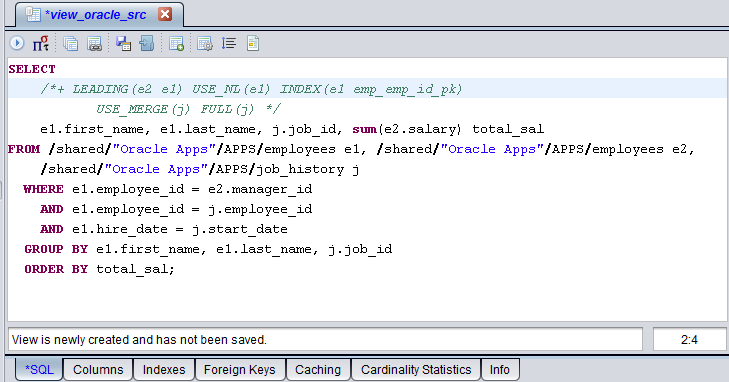
Task: Click the document note icon in toolbar
Action: tap(253, 44)
